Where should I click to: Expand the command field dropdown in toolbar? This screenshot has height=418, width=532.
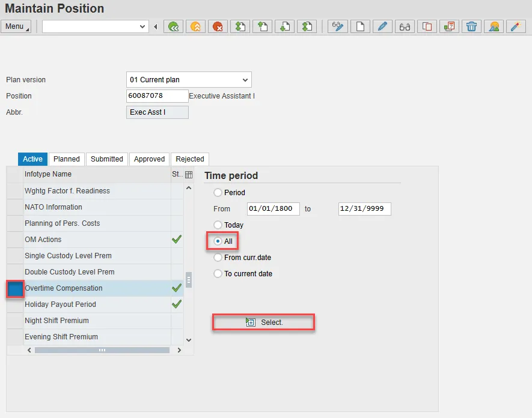tap(142, 26)
